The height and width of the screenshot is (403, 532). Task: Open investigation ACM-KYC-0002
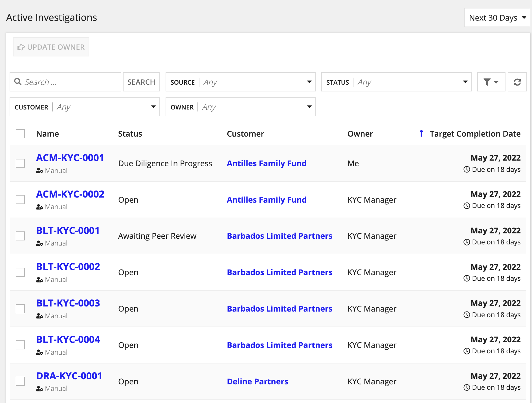70,194
